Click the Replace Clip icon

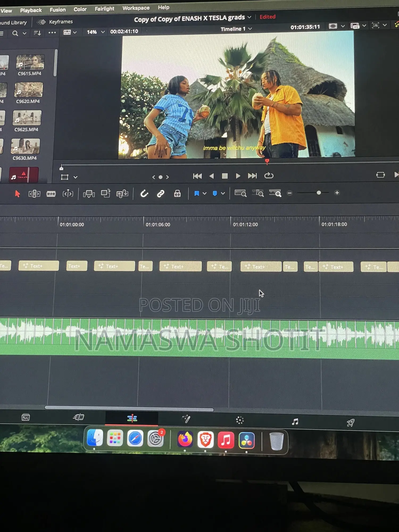(122, 193)
